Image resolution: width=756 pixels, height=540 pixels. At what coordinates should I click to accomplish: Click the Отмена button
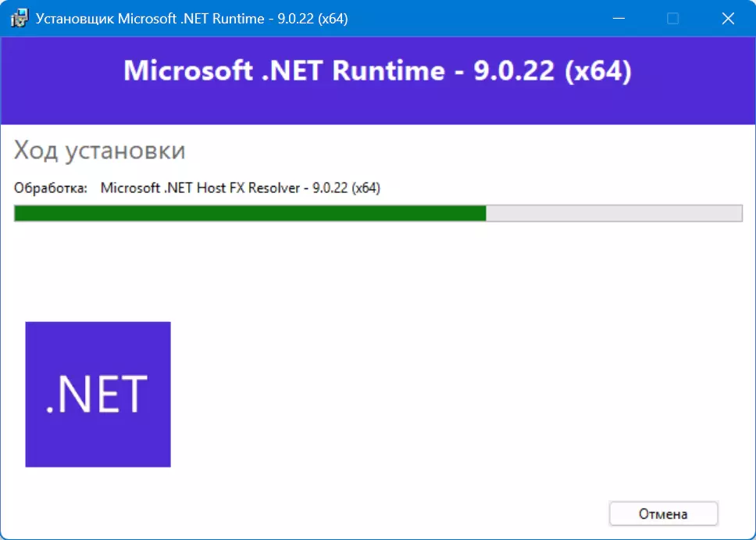click(663, 514)
